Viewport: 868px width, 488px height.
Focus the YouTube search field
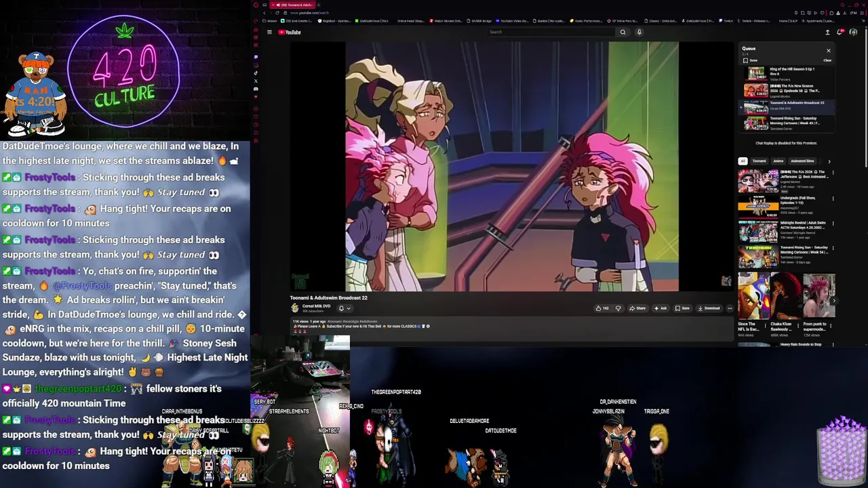tap(552, 32)
